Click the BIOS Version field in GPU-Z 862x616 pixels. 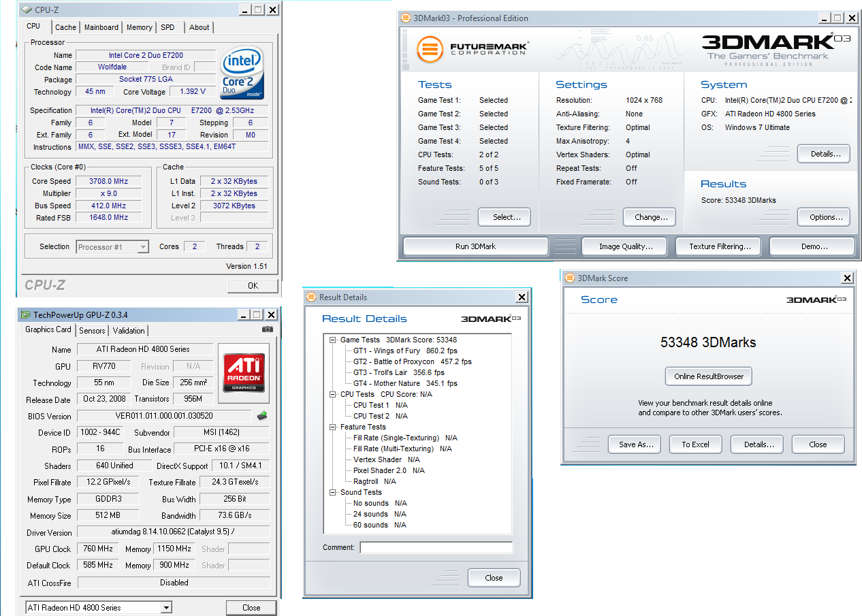(164, 415)
